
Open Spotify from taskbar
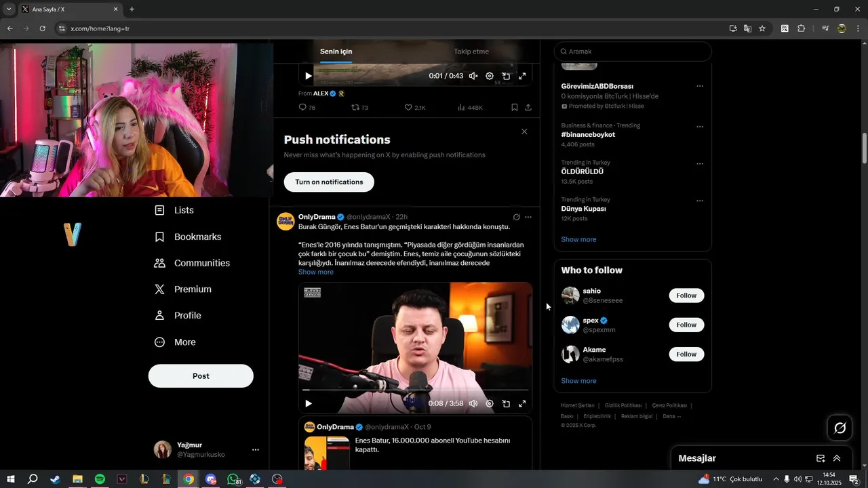tap(100, 479)
